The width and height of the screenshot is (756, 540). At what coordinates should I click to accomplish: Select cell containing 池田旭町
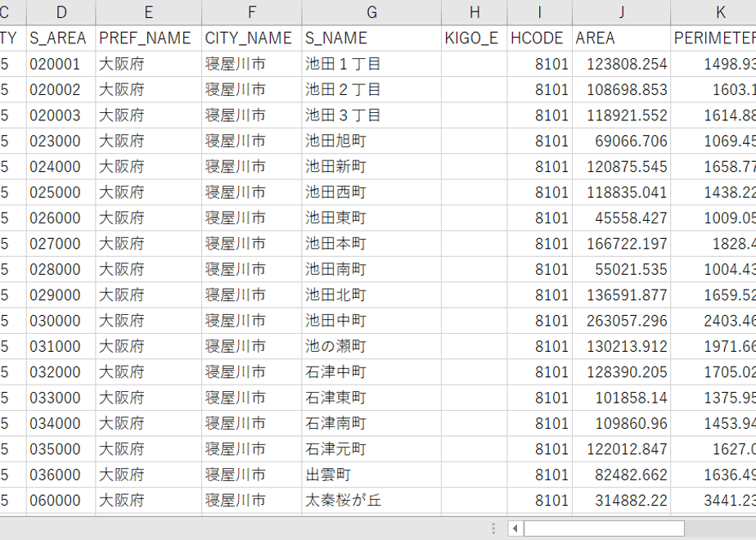pos(371,141)
